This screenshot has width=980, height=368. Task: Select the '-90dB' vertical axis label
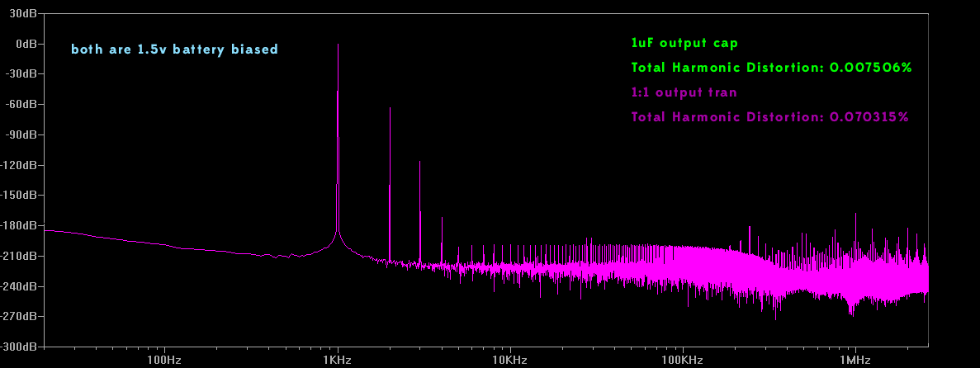(21, 134)
